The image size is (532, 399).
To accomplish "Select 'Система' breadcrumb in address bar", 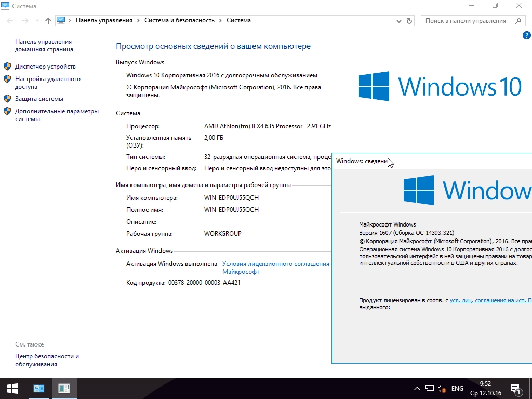I will (x=238, y=20).
